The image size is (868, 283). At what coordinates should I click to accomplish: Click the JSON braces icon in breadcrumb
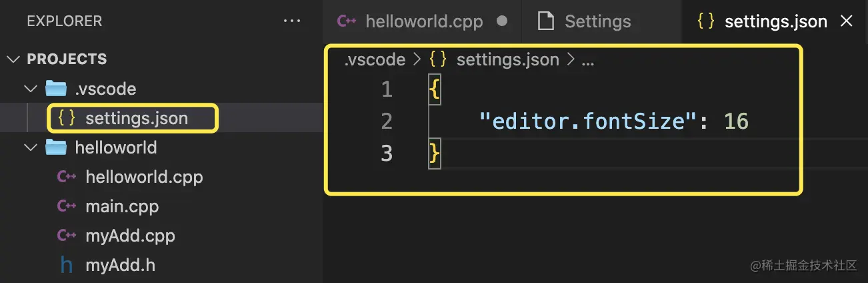point(438,59)
